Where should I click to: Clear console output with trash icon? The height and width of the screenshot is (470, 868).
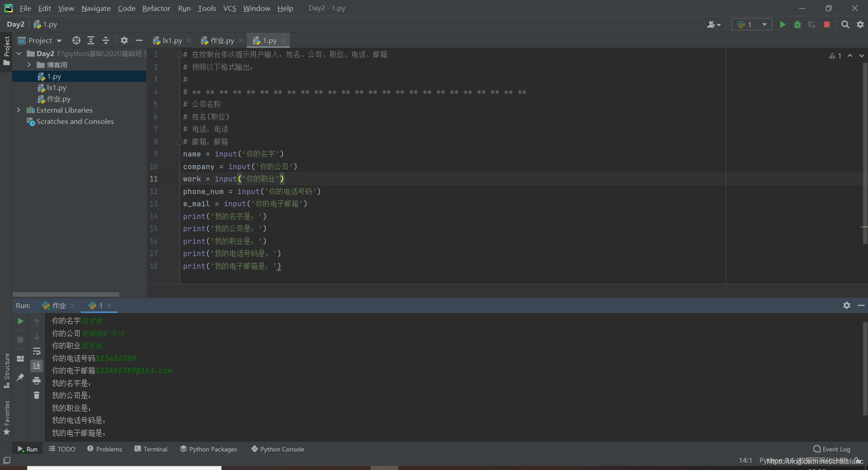37,395
